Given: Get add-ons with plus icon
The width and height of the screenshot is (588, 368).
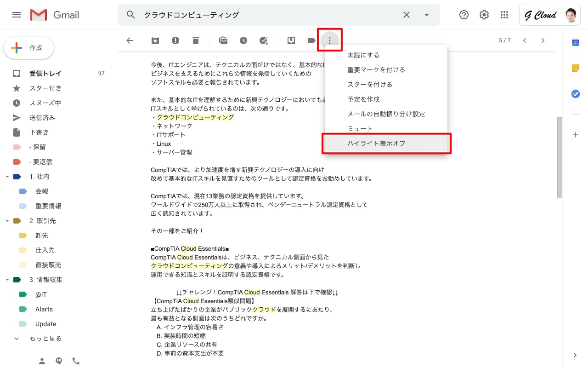Looking at the screenshot, I should point(575,135).
